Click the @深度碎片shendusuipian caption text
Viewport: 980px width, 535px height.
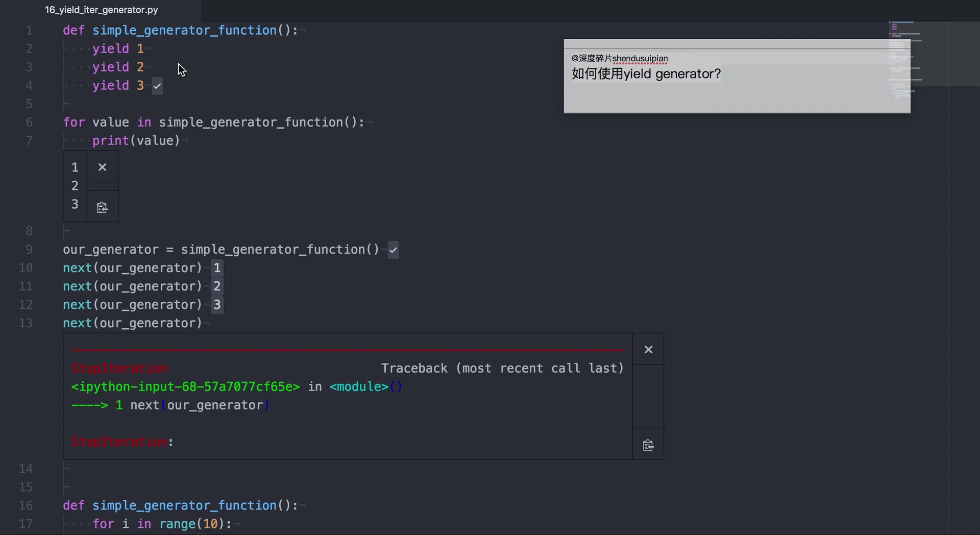click(620, 58)
